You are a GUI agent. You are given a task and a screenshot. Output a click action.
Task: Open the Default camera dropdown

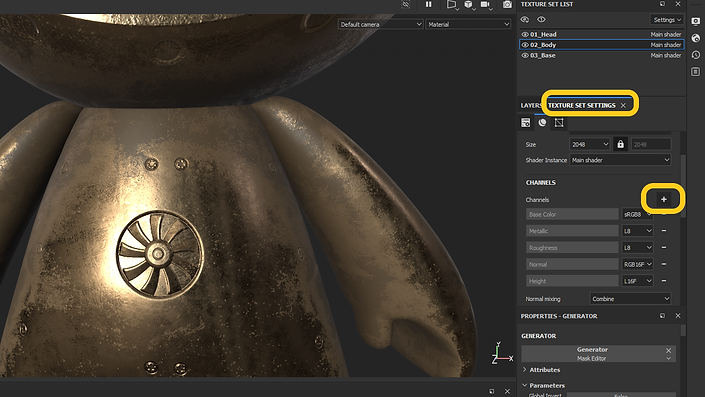[x=380, y=24]
